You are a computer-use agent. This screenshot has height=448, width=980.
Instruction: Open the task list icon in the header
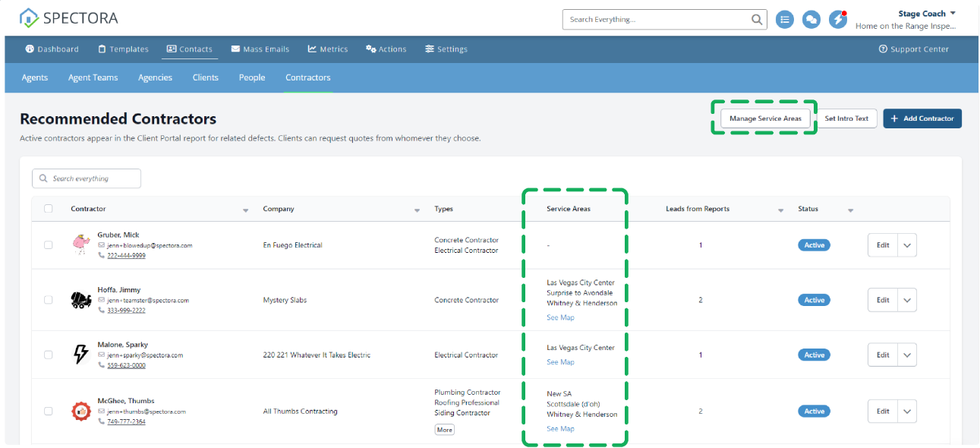pyautogui.click(x=785, y=20)
